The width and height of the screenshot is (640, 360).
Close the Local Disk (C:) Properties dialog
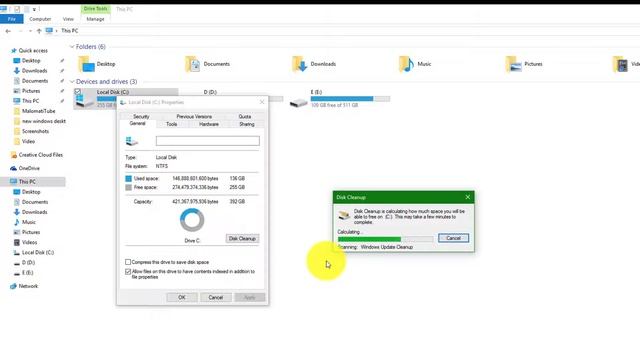tap(262, 102)
